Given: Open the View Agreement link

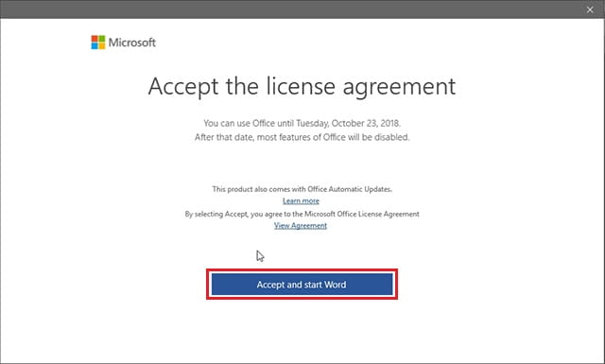Looking at the screenshot, I should tap(301, 225).
